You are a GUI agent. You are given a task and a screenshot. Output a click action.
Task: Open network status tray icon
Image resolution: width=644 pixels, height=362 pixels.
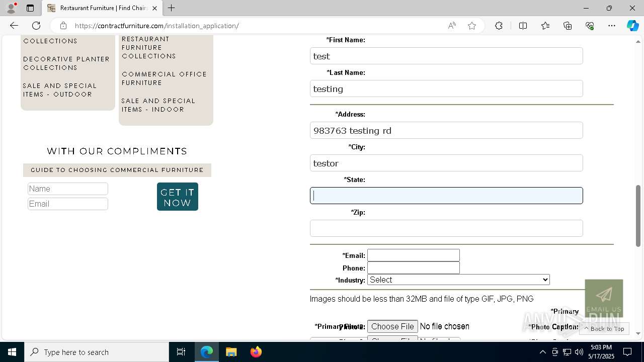click(567, 352)
